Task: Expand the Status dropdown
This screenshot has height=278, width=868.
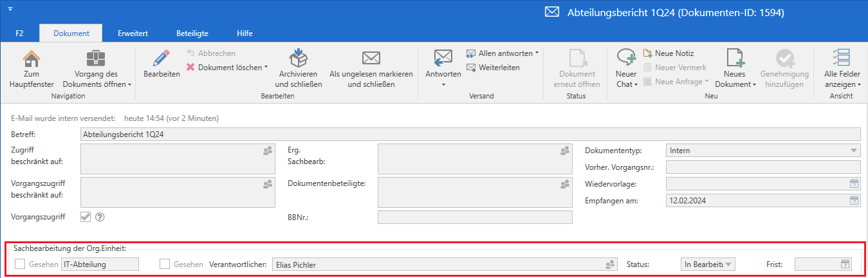Action: tap(728, 264)
